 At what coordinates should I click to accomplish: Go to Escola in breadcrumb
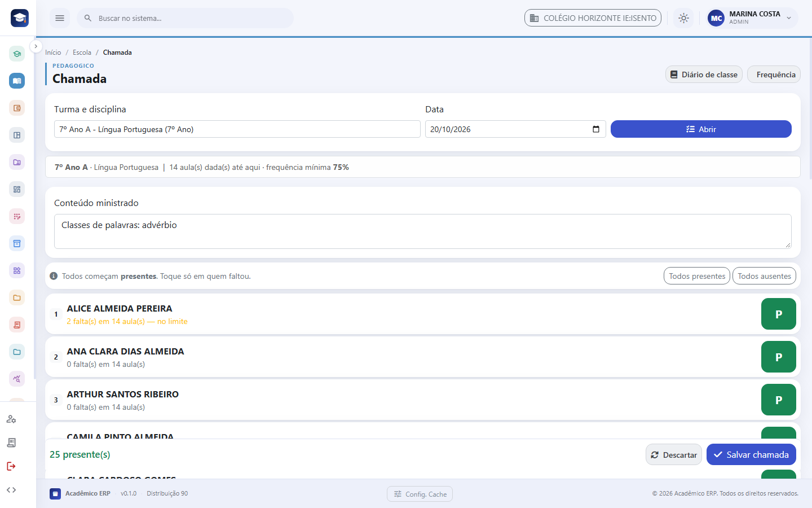82,52
